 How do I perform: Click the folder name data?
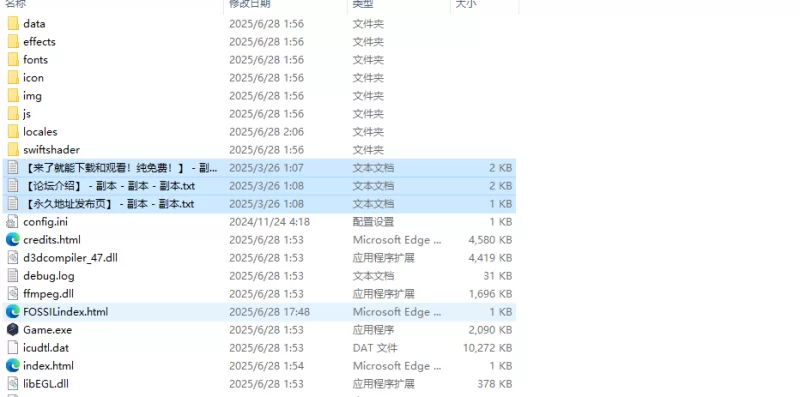pos(34,23)
